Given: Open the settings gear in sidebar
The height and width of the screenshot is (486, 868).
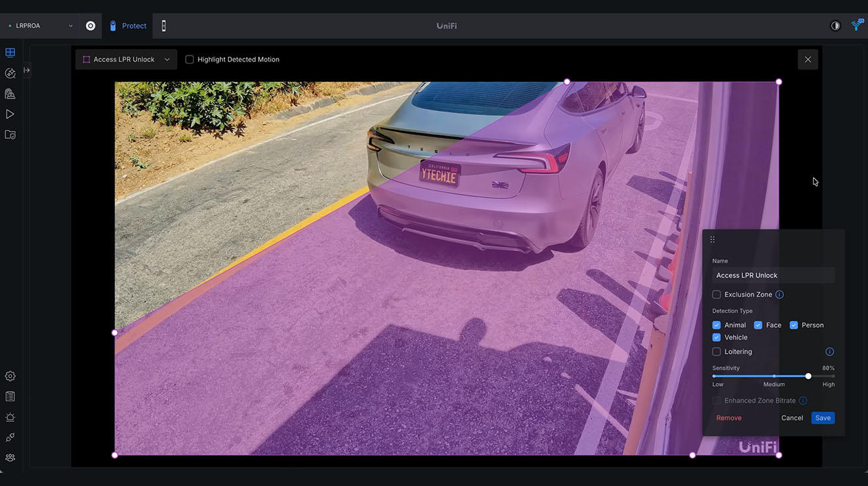Looking at the screenshot, I should [10, 376].
